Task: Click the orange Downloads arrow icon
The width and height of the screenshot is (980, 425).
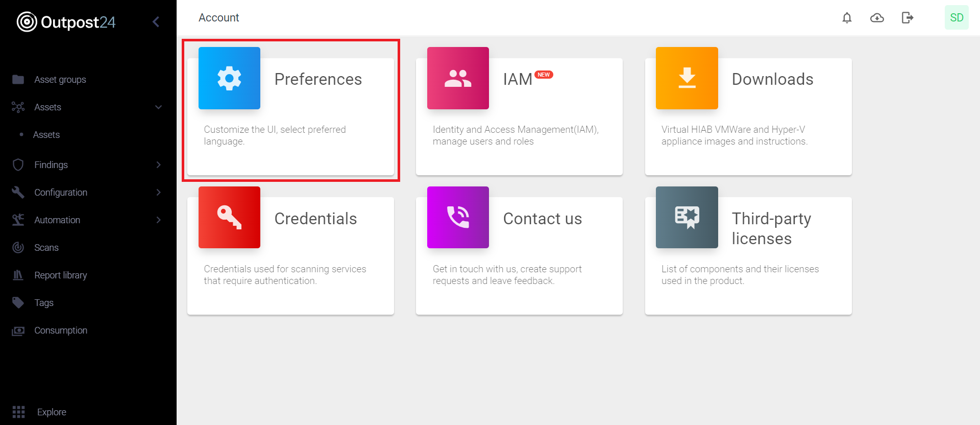Action: click(x=687, y=78)
